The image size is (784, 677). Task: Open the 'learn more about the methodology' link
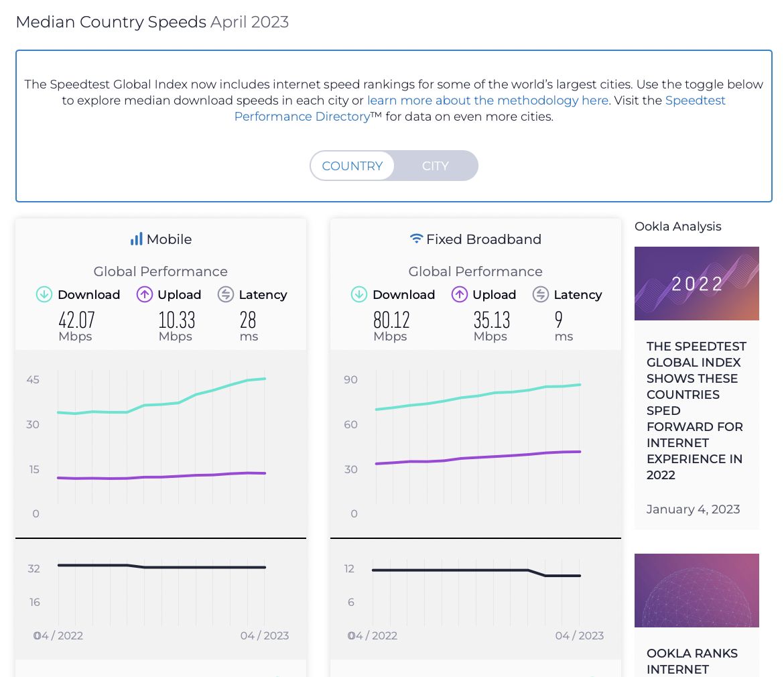tap(488, 101)
